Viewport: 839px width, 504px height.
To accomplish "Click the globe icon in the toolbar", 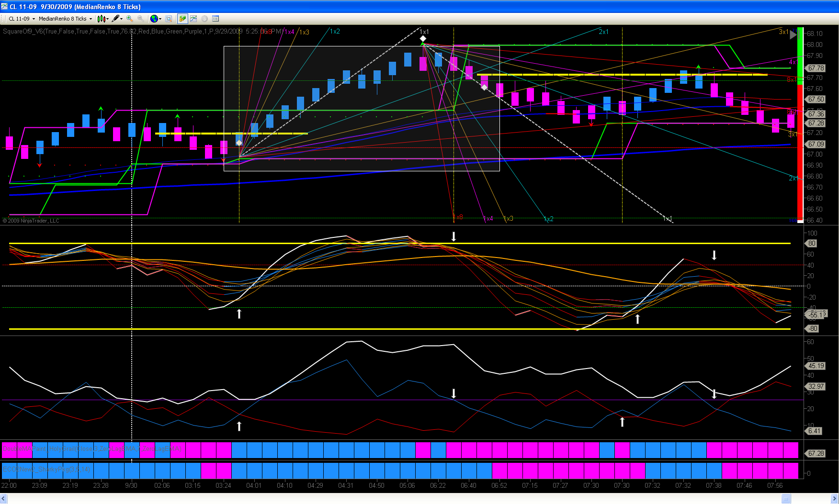I will 154,19.
